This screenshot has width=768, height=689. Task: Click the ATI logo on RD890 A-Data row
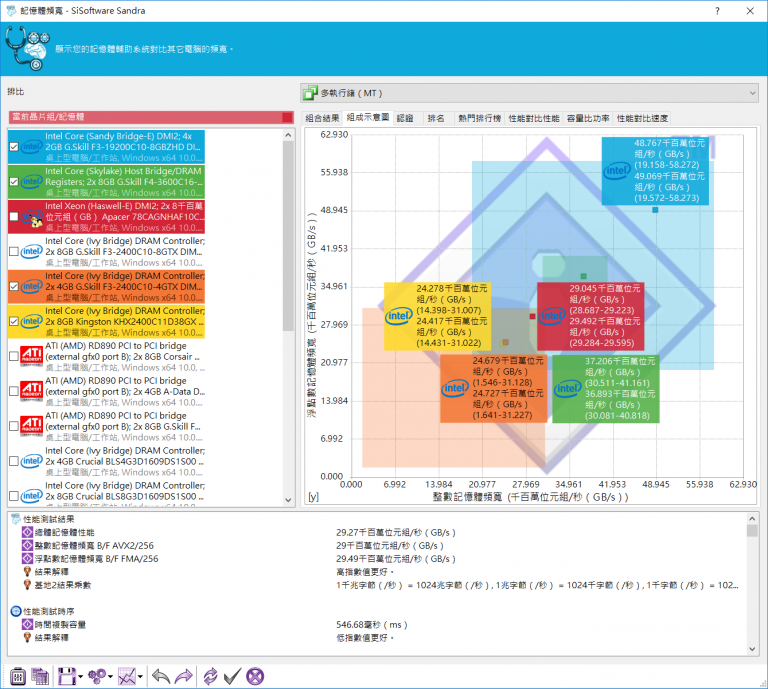[x=31, y=391]
